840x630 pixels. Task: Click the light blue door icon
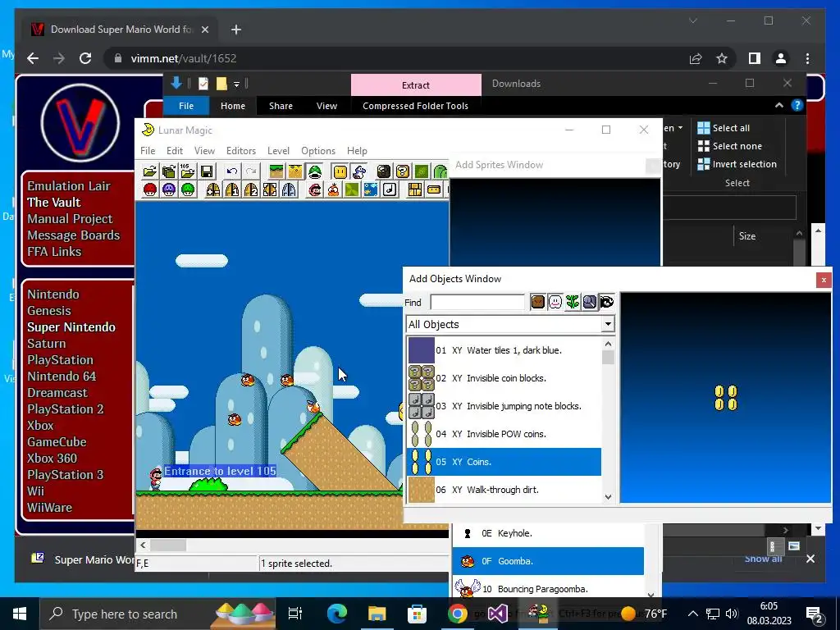(289, 189)
